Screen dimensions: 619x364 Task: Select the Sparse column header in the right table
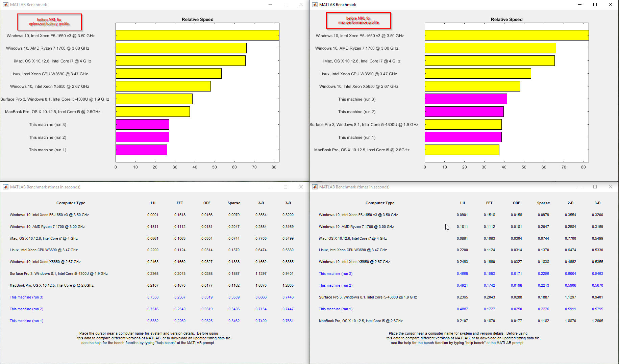click(543, 203)
